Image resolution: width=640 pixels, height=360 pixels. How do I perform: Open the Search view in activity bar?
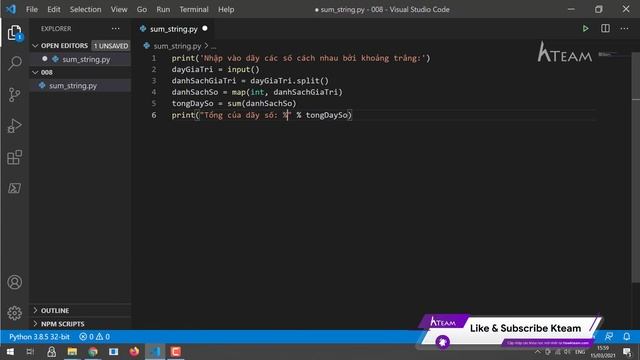pyautogui.click(x=15, y=63)
